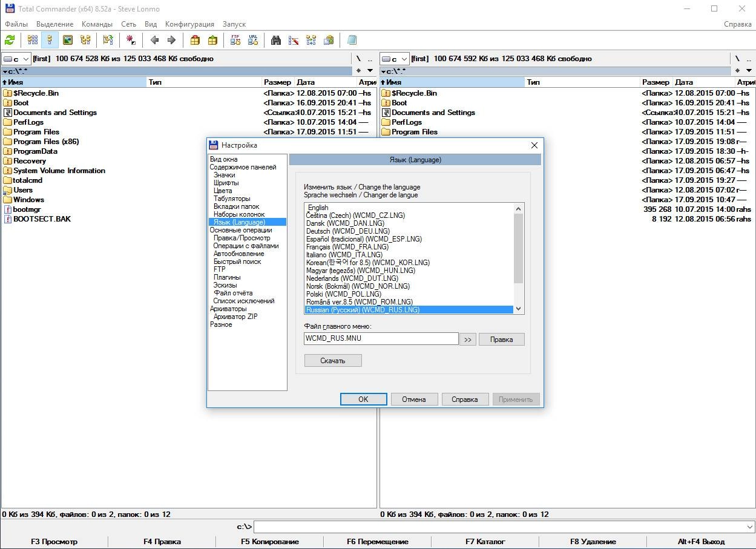The image size is (756, 549).
Task: Select Цвета in the settings tree
Action: [223, 191]
